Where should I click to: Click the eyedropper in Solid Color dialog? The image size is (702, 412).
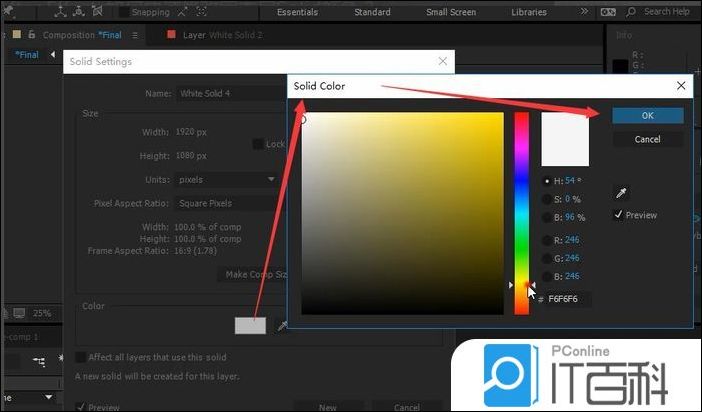click(x=621, y=193)
